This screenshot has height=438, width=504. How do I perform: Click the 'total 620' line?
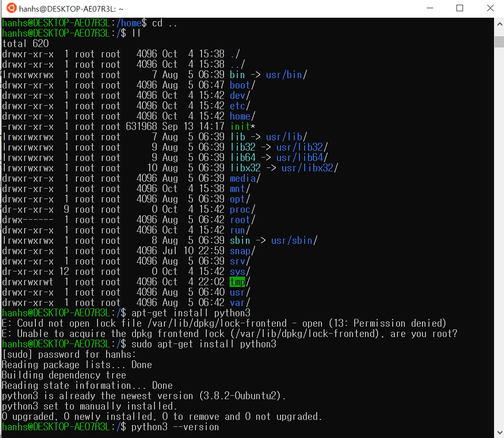[25, 44]
